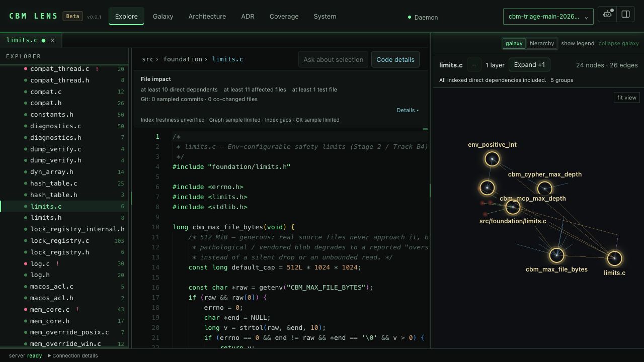The width and height of the screenshot is (644, 362).
Task: Click the Daemon status indicator
Action: pyautogui.click(x=423, y=17)
